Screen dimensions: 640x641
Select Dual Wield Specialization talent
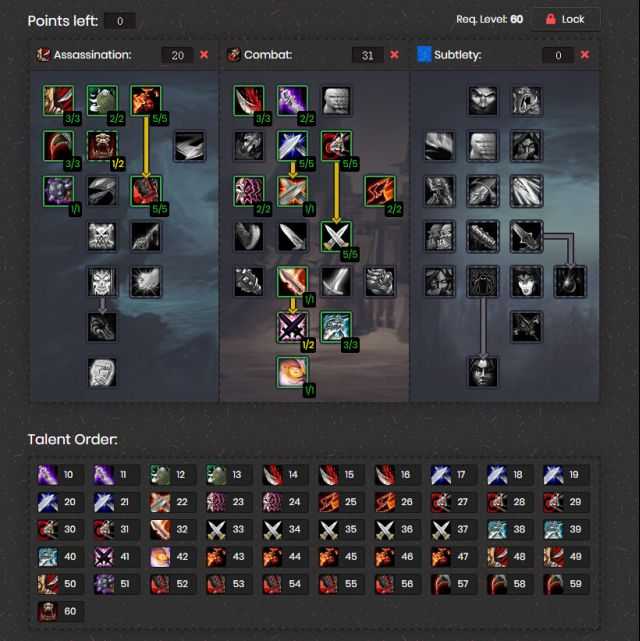[336, 237]
